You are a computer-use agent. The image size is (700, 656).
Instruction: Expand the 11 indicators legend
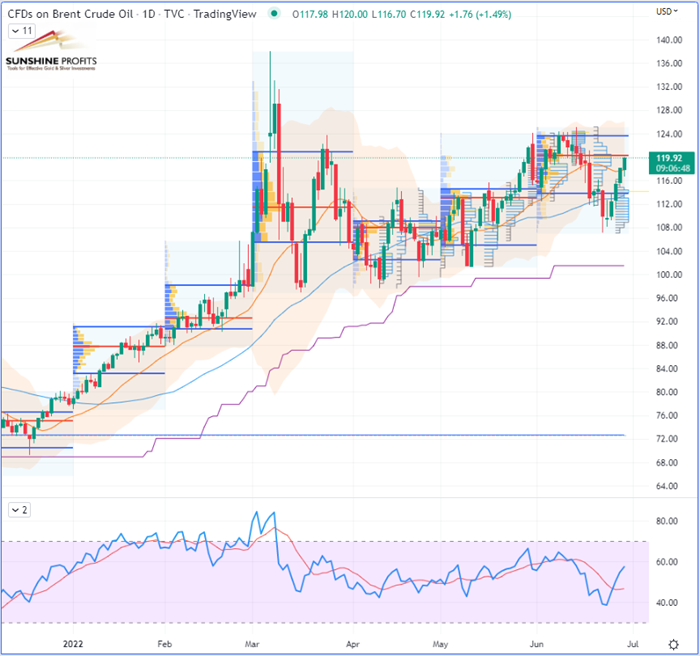click(22, 31)
